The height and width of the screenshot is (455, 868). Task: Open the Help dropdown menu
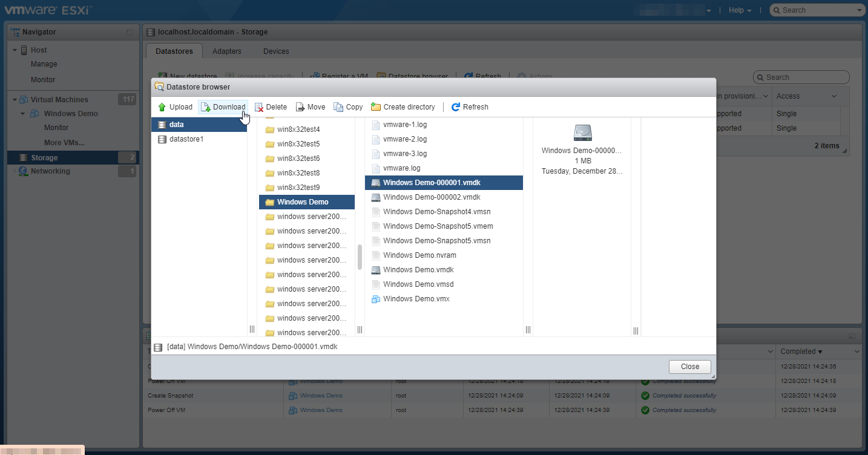[x=740, y=10]
